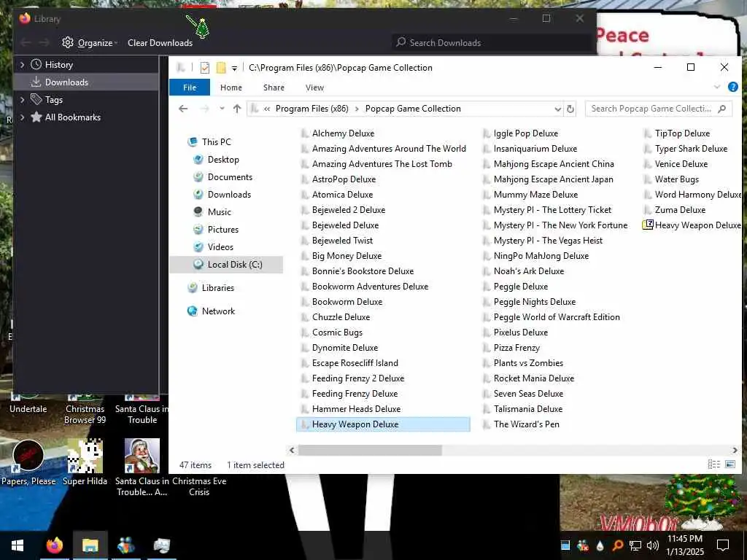Open the File ribbon tab
This screenshot has height=560, width=747.
(190, 87)
